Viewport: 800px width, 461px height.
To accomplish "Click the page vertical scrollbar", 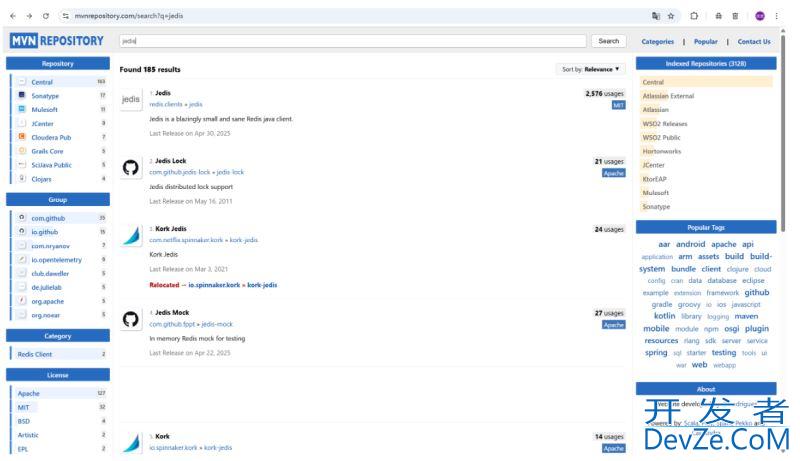I will coord(783,133).
